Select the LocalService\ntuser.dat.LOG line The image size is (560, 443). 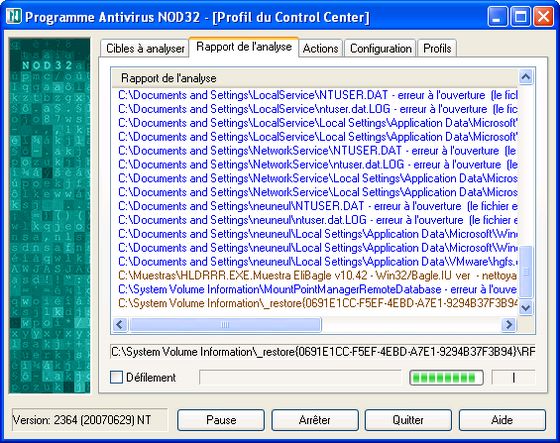pyautogui.click(x=318, y=109)
